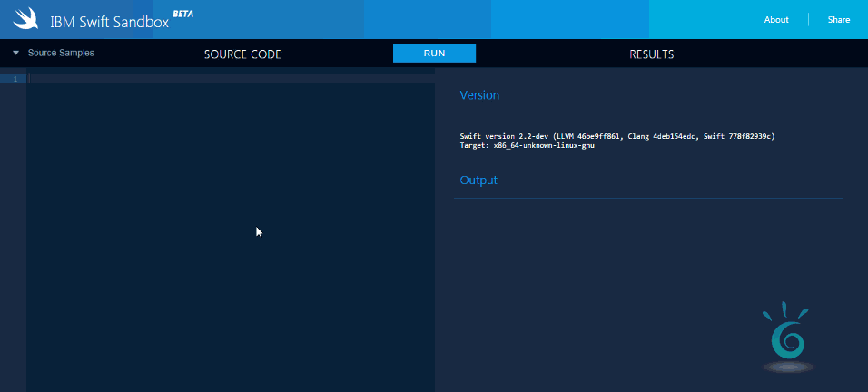
Task: Place cursor in code editor line 1
Action: tap(231, 79)
